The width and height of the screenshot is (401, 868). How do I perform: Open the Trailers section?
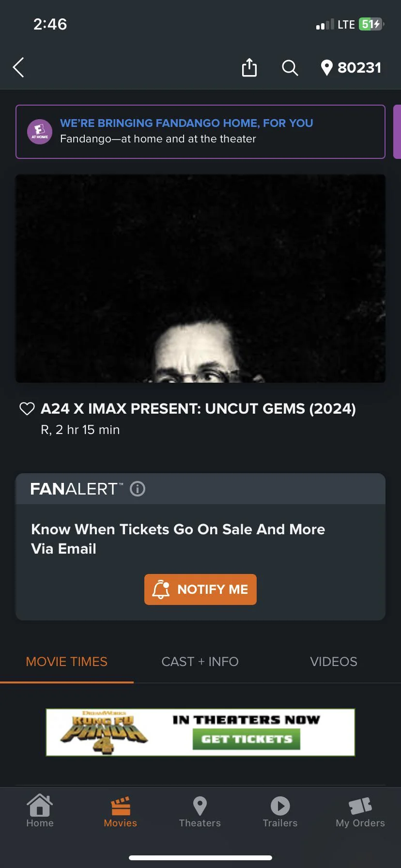click(x=280, y=811)
